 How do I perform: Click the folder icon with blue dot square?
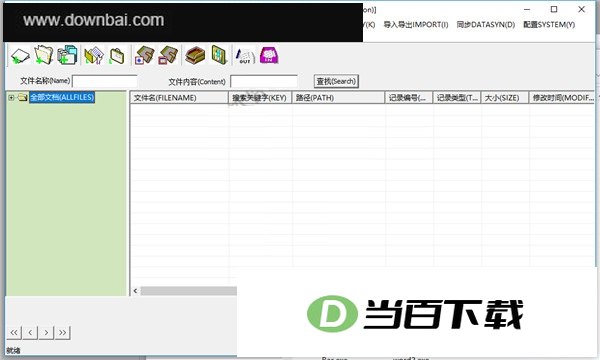click(144, 55)
